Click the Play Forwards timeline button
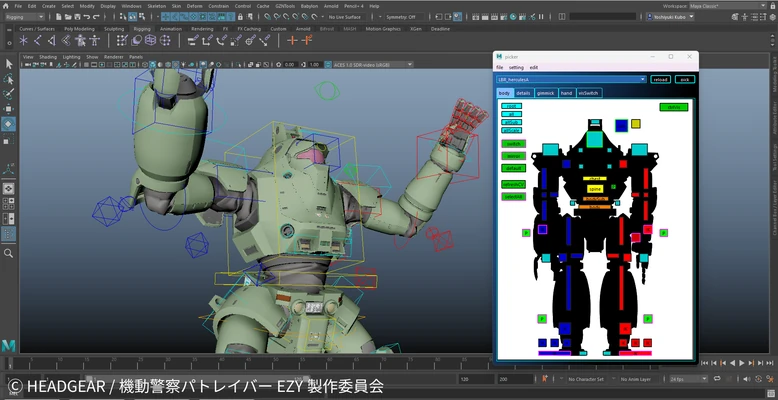Image resolution: width=778 pixels, height=400 pixels. (742, 363)
